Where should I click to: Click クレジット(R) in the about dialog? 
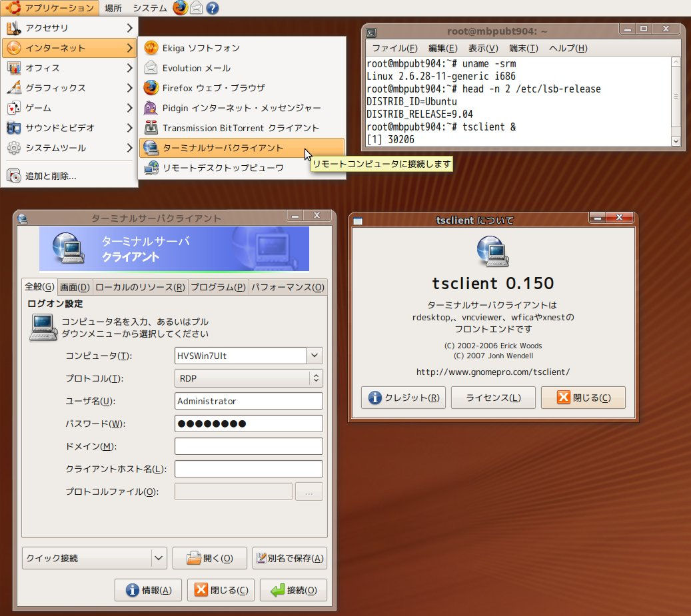click(403, 398)
